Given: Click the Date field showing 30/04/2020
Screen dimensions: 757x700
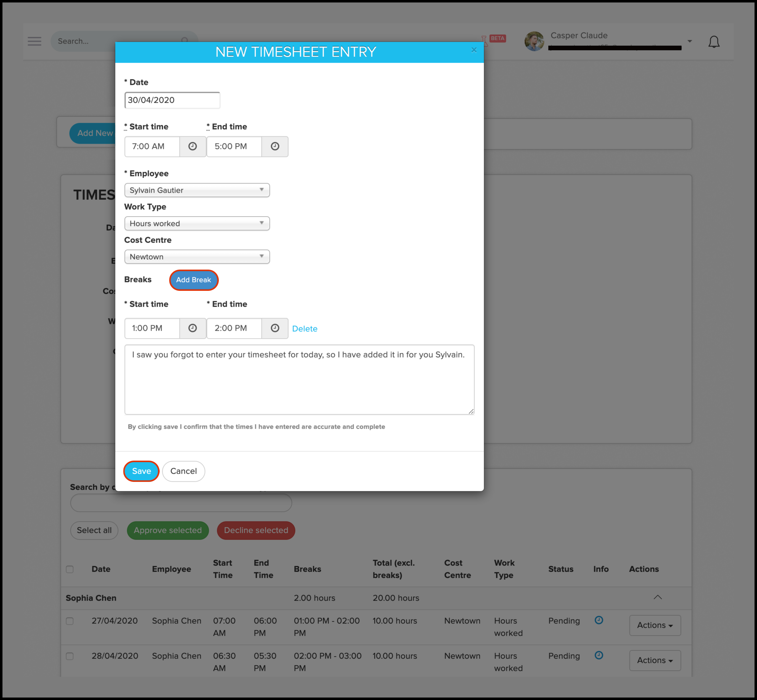Looking at the screenshot, I should point(172,100).
